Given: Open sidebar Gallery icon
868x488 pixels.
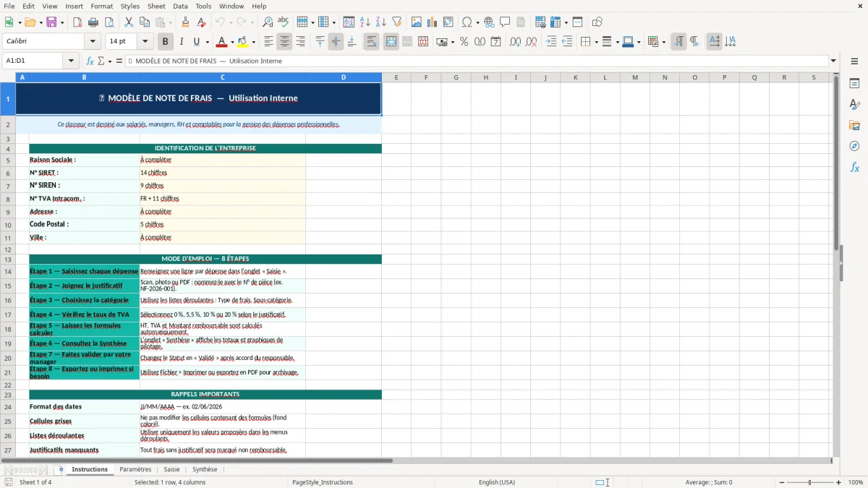Looking at the screenshot, I should (854, 126).
